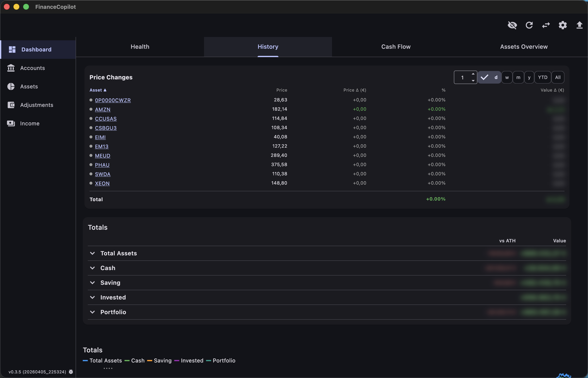This screenshot has height=378, width=588.
Task: Toggle hide sensitive values with the eye icon
Action: 513,25
